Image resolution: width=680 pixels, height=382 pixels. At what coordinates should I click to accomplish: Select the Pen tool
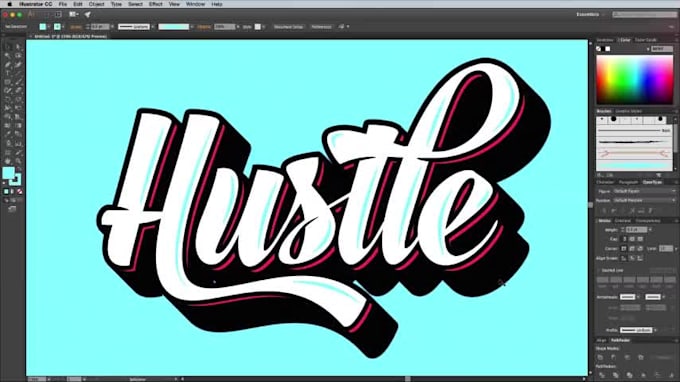8,64
